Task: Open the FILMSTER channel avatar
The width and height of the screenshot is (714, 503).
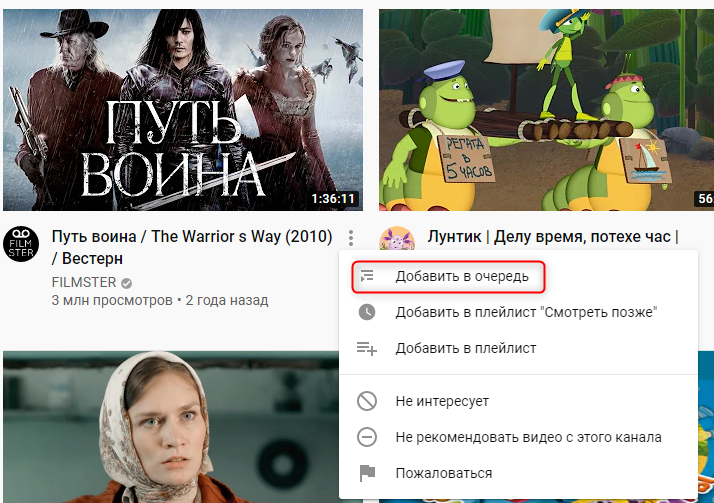Action: pos(21,244)
